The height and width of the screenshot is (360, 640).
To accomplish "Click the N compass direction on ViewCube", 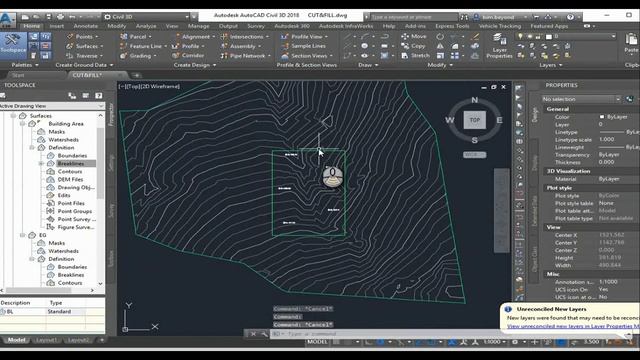I will tap(475, 100).
